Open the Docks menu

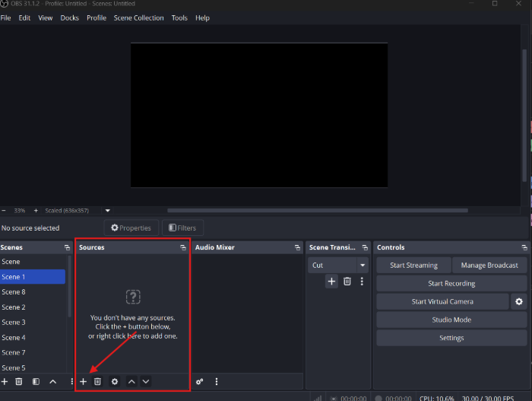tap(69, 18)
